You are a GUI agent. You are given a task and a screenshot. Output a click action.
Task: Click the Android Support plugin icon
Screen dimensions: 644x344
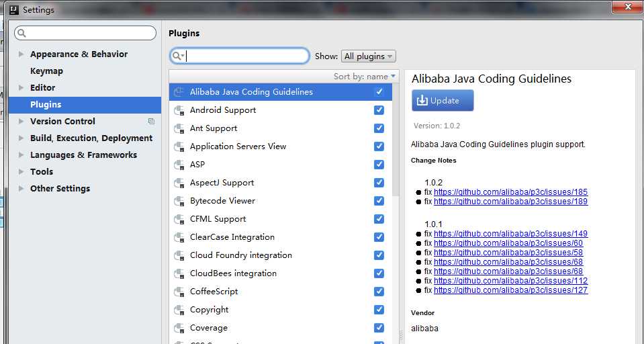click(179, 110)
